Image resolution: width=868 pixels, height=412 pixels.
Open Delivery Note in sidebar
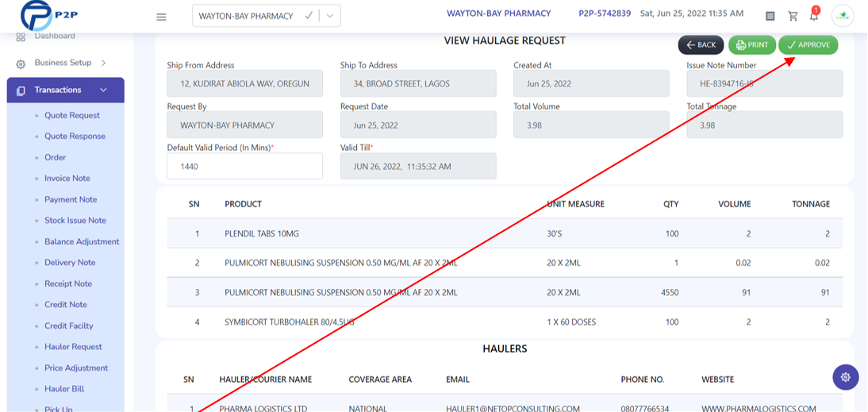point(71,263)
